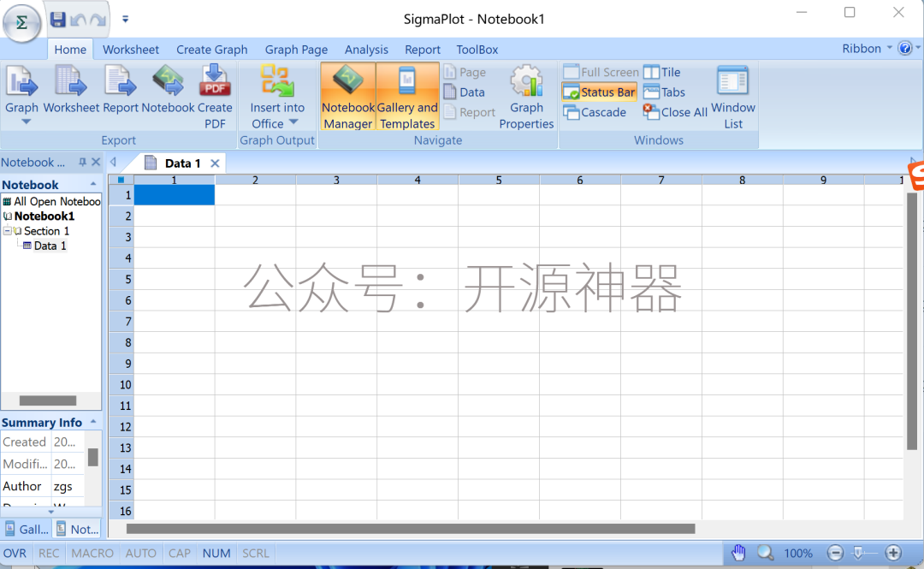
Task: Switch to the Notebook panel tab
Action: click(78, 529)
